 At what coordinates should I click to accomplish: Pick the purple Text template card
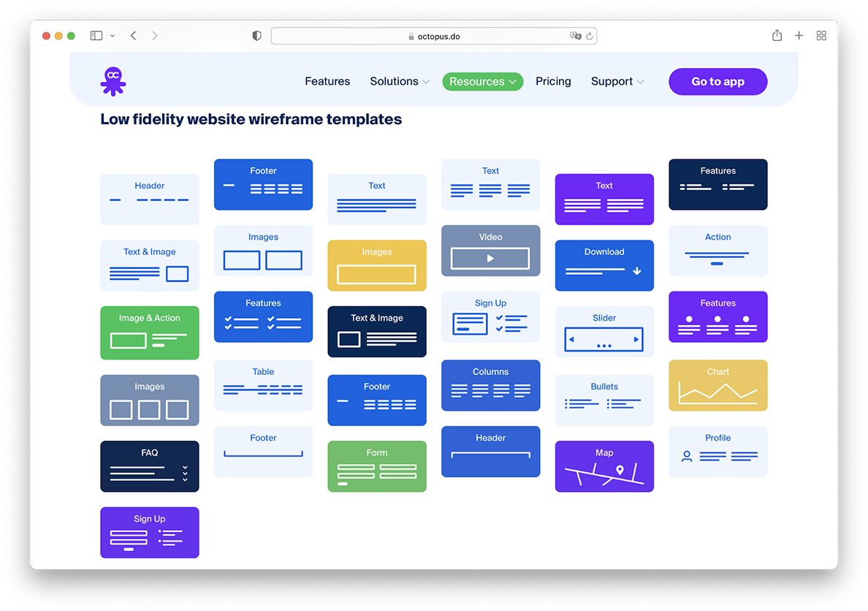604,200
